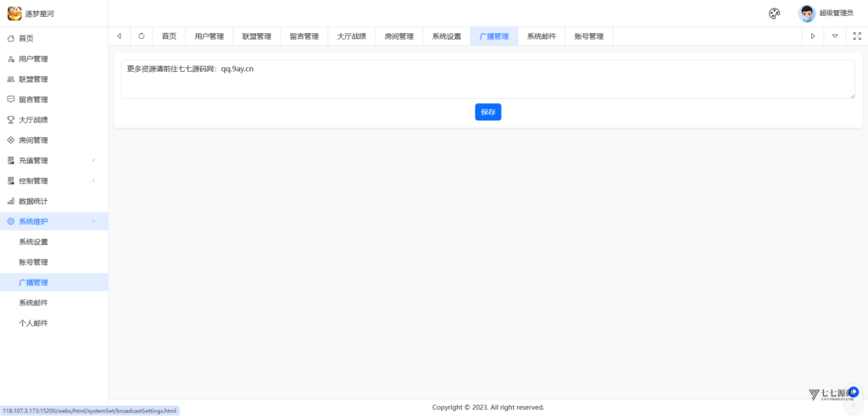Switch to the 首页 tab
The image size is (868, 416).
pyautogui.click(x=169, y=36)
